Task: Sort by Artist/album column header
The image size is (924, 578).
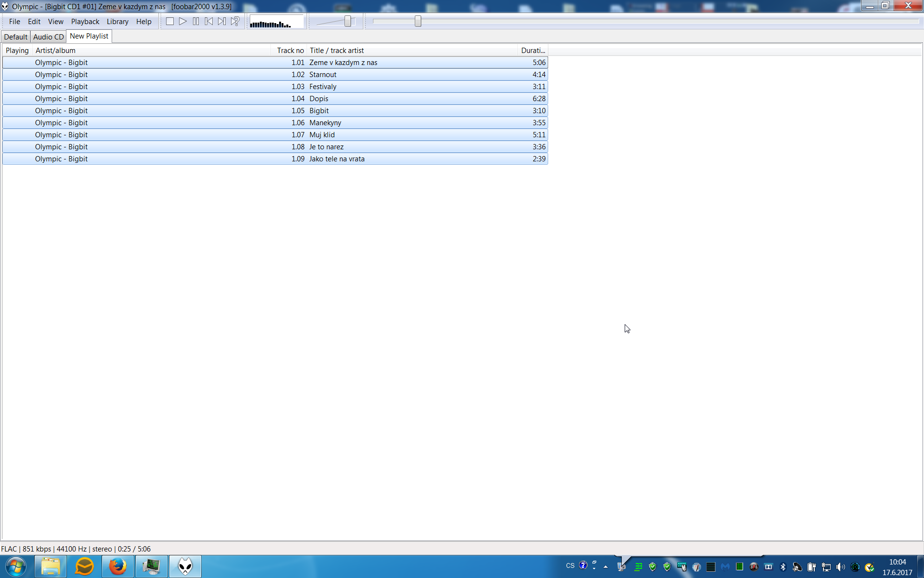Action: pos(55,51)
